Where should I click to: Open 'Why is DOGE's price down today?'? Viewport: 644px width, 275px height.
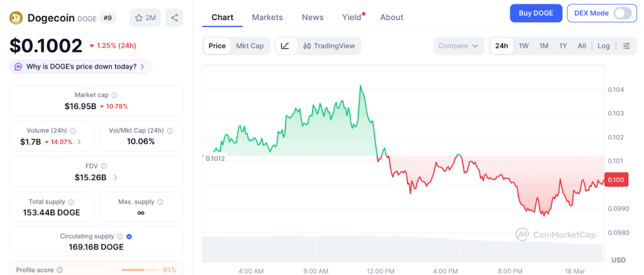(x=80, y=66)
